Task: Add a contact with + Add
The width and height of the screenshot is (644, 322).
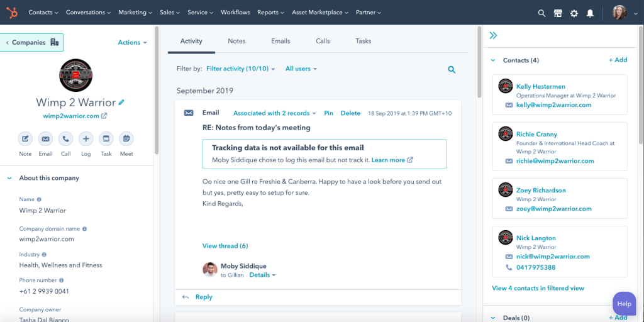Action: pos(618,60)
